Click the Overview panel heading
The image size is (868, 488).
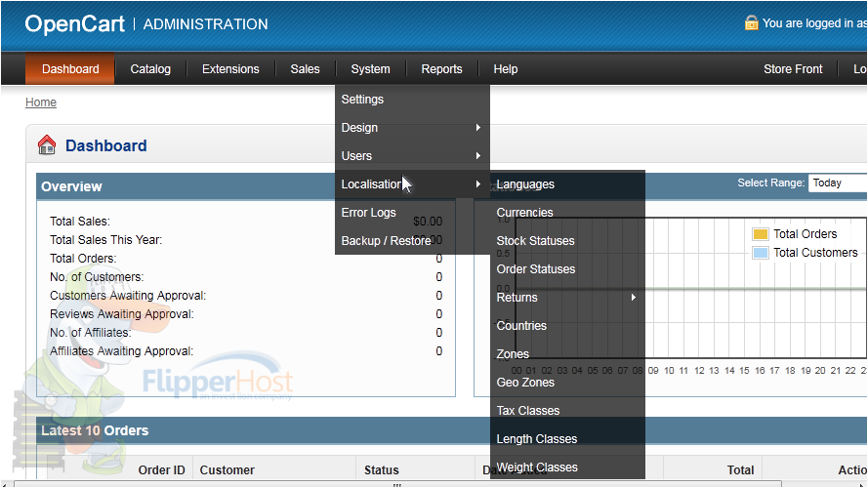tap(71, 186)
